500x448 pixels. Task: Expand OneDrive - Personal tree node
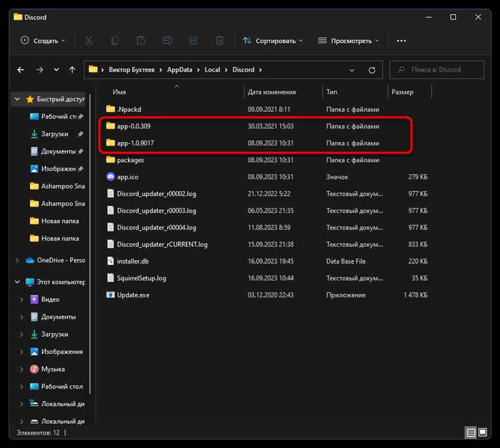(17, 261)
